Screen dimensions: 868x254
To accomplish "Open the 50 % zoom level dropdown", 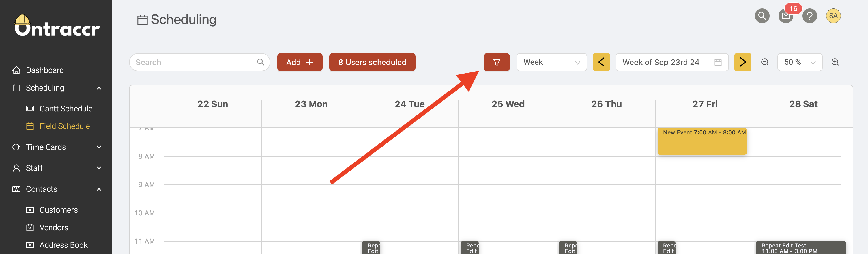I will point(799,62).
